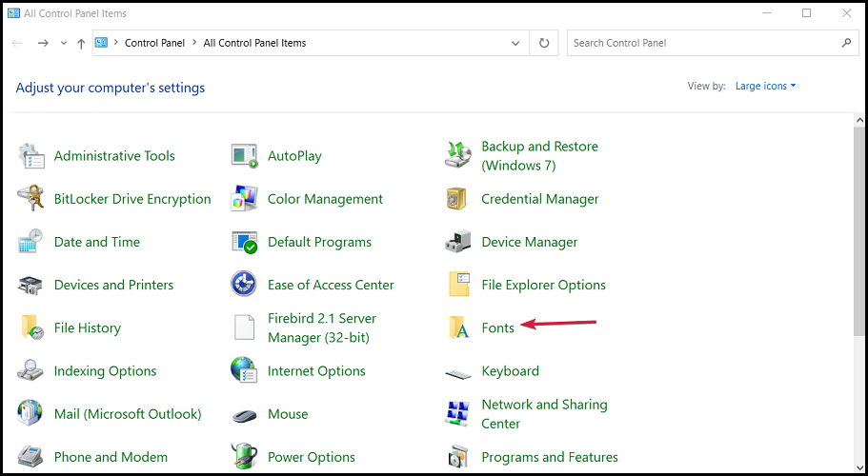
Task: Click Control Panel breadcrumb in address bar
Action: coord(157,43)
